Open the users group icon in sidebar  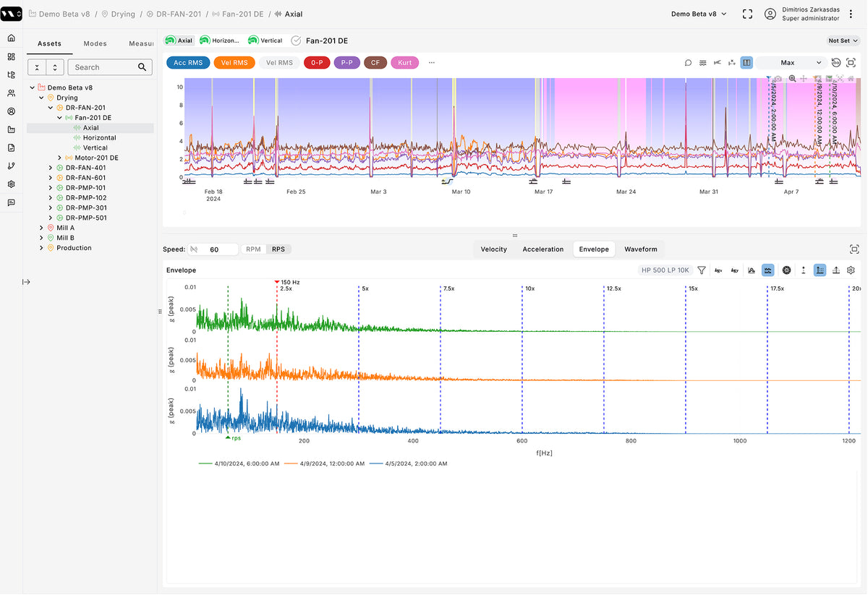click(x=11, y=93)
